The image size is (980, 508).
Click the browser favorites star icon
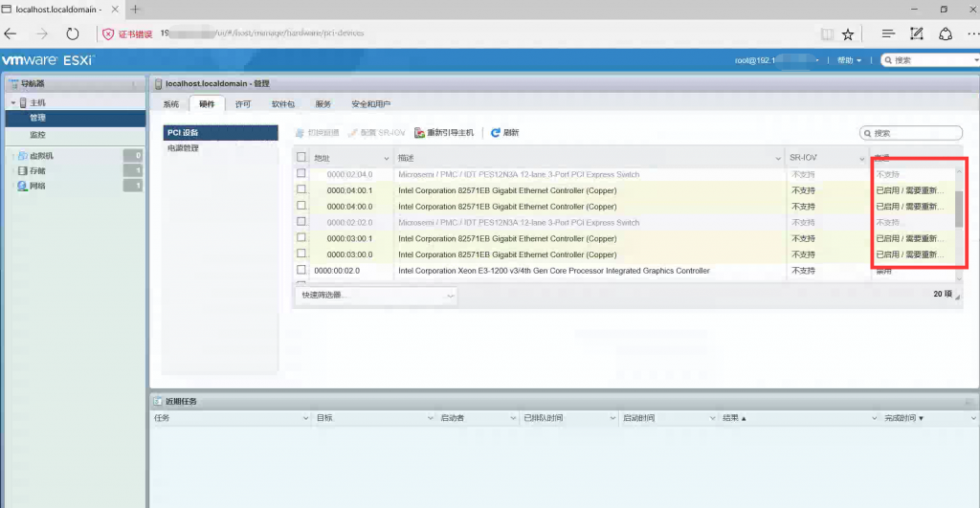click(848, 33)
